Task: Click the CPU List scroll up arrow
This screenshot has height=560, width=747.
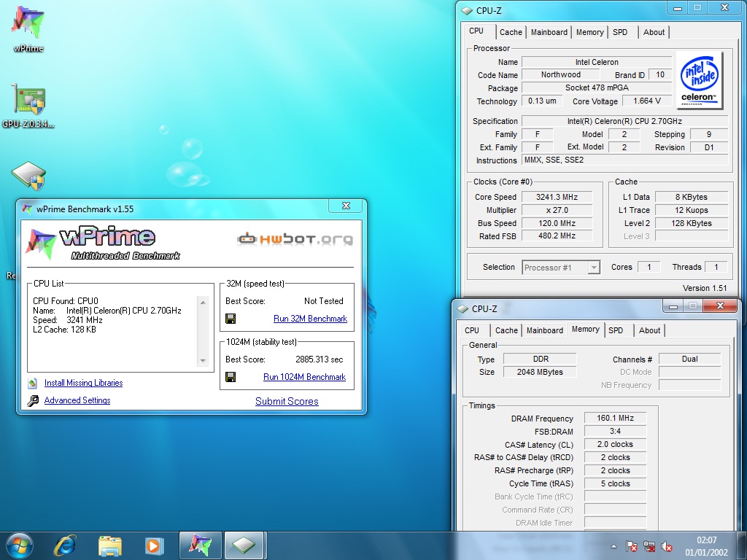Action: click(x=203, y=303)
